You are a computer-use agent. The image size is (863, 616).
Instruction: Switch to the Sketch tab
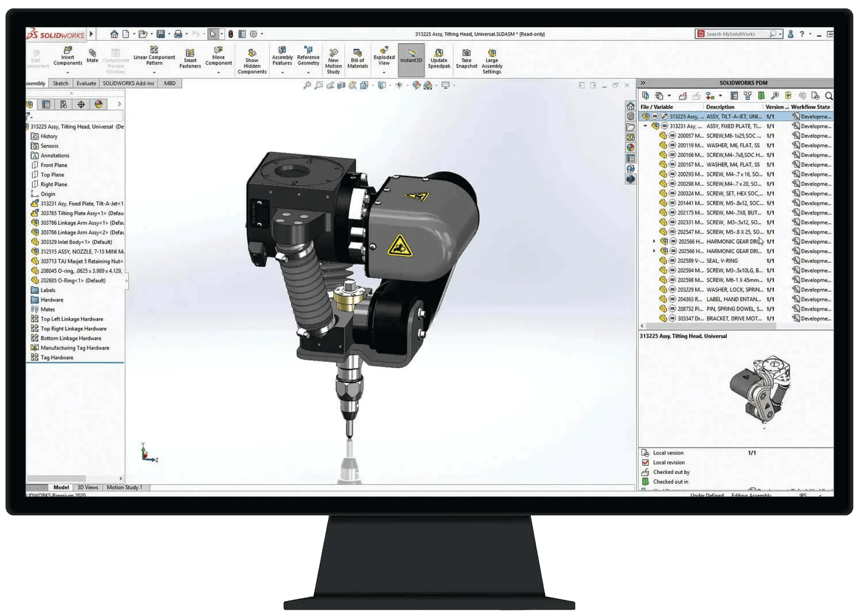pos(60,83)
